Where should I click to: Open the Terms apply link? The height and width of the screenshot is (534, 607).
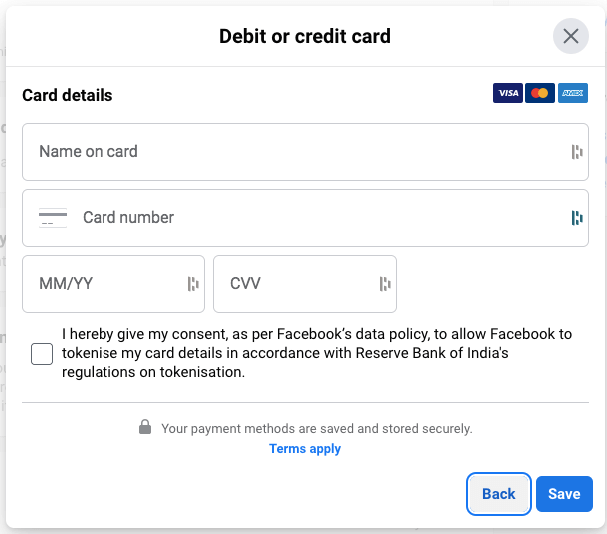[305, 449]
